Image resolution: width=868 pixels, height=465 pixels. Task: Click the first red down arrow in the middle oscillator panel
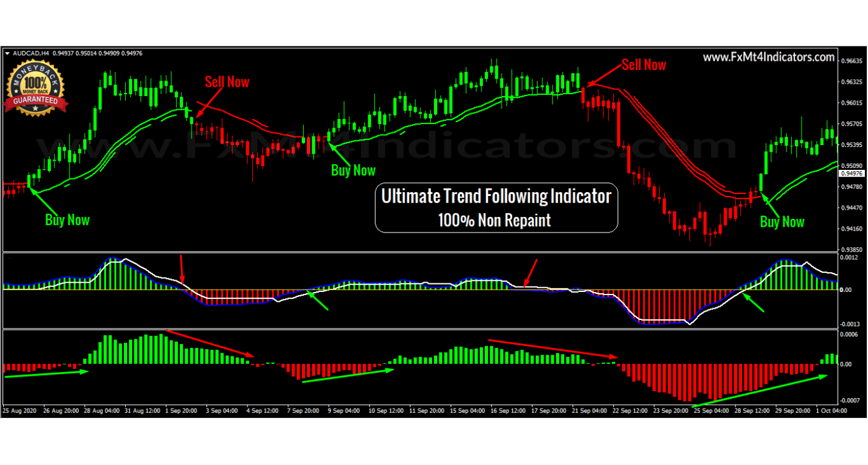[x=182, y=268]
